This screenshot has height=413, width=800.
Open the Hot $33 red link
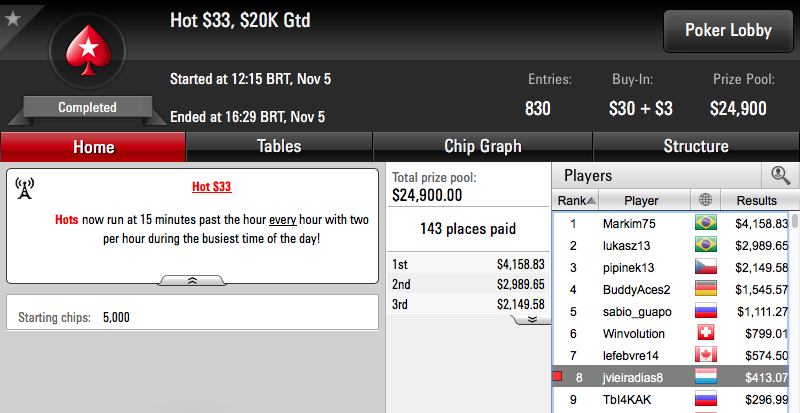(x=212, y=186)
